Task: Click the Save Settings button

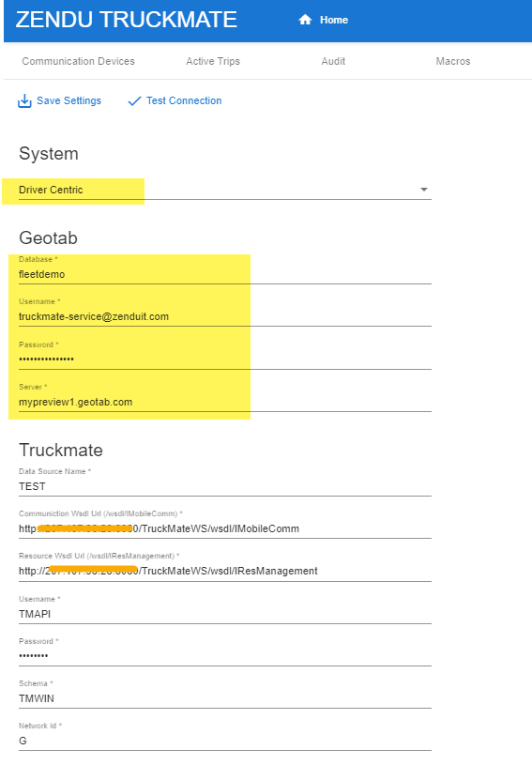Action: coord(59,101)
